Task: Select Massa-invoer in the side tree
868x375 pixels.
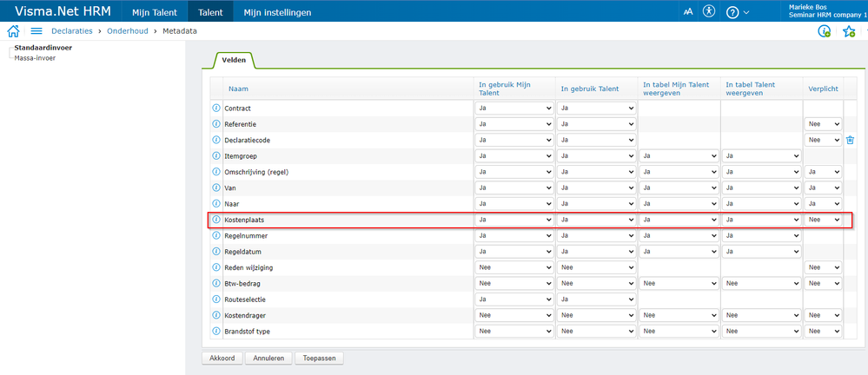Action: [35, 57]
